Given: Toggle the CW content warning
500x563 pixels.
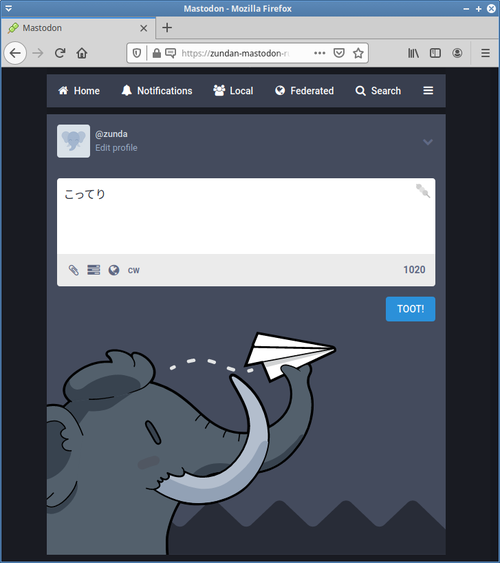Looking at the screenshot, I should point(134,270).
